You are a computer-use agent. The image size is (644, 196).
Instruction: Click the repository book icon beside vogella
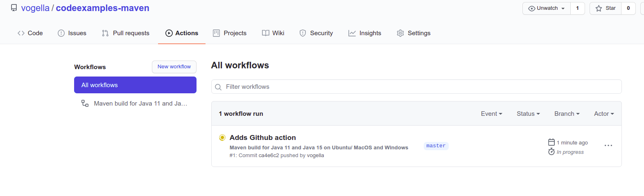click(14, 8)
